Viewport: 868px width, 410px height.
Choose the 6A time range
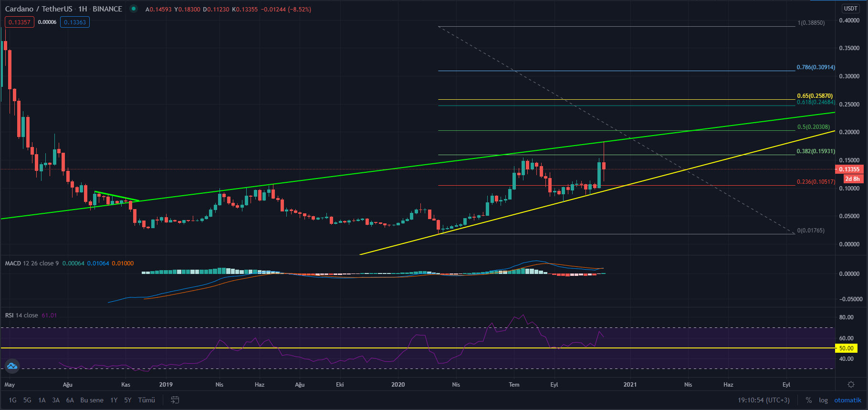coord(70,400)
